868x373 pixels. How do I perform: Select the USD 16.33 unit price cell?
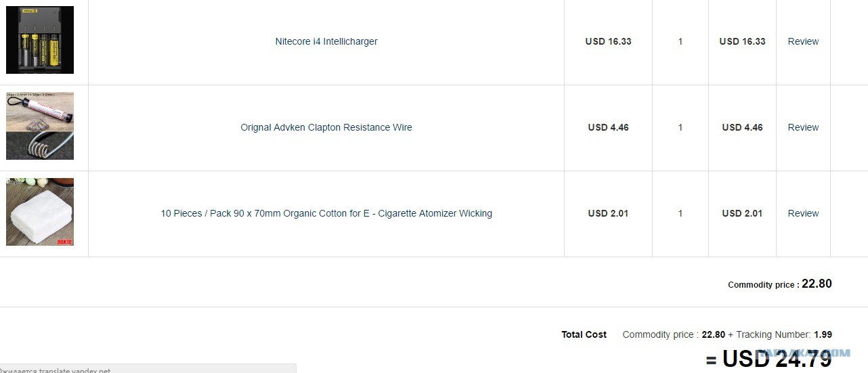point(608,41)
